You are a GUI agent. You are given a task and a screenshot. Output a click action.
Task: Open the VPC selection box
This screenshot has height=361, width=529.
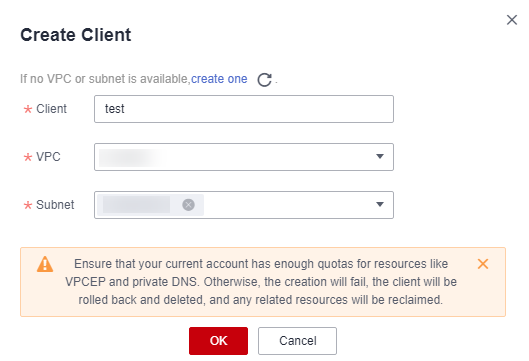click(x=244, y=157)
